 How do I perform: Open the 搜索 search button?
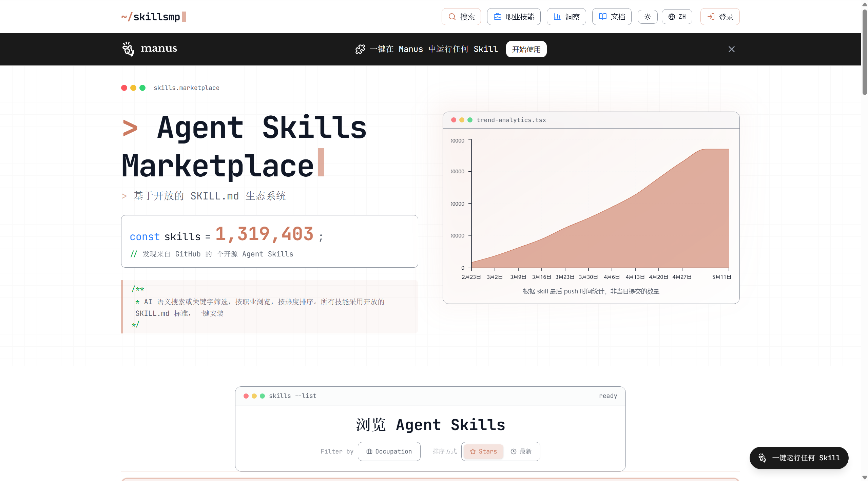461,17
